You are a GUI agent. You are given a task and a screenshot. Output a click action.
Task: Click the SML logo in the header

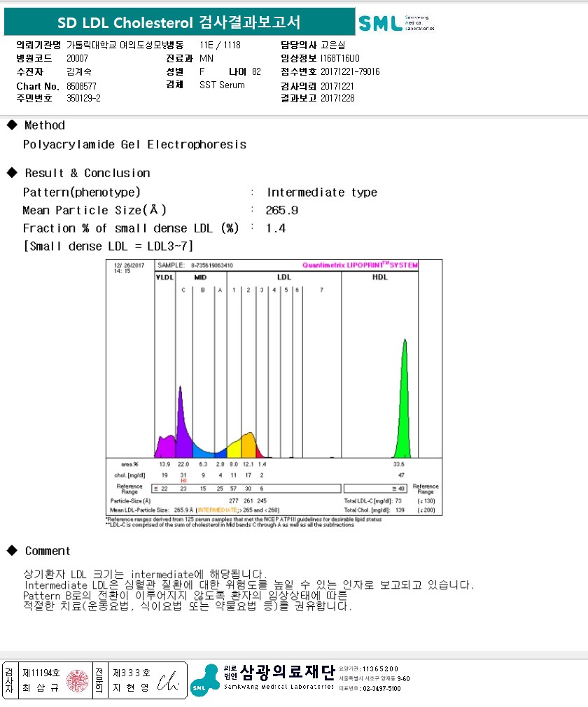[x=396, y=22]
